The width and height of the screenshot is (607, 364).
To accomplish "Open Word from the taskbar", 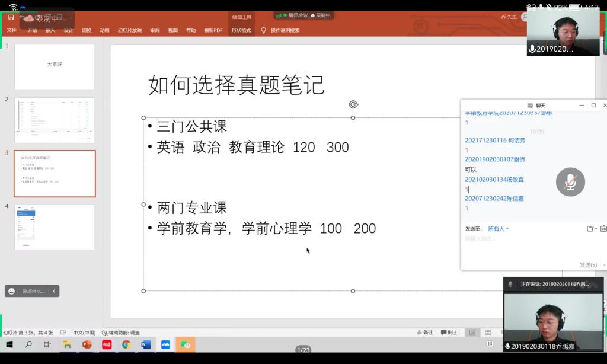I will click(146, 344).
